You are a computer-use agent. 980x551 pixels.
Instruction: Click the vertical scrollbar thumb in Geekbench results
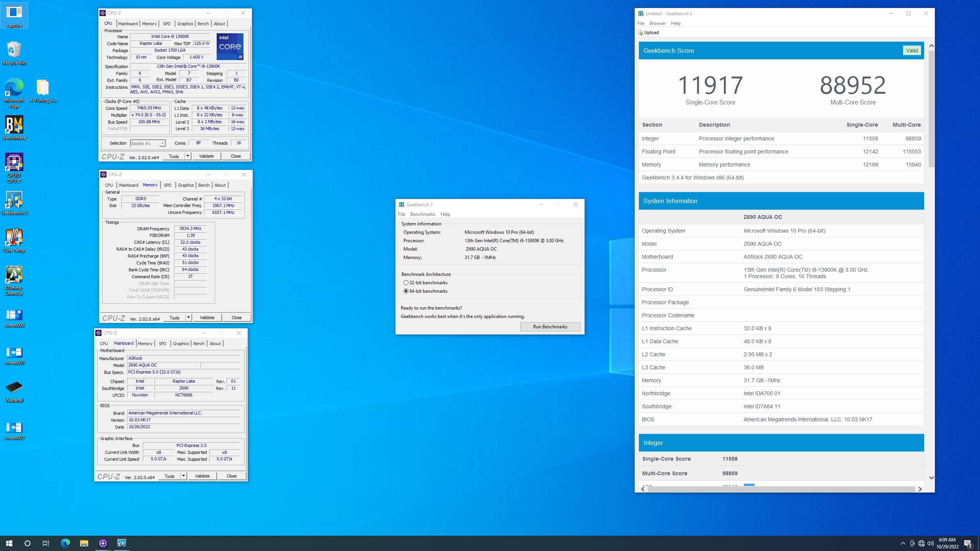931,108
